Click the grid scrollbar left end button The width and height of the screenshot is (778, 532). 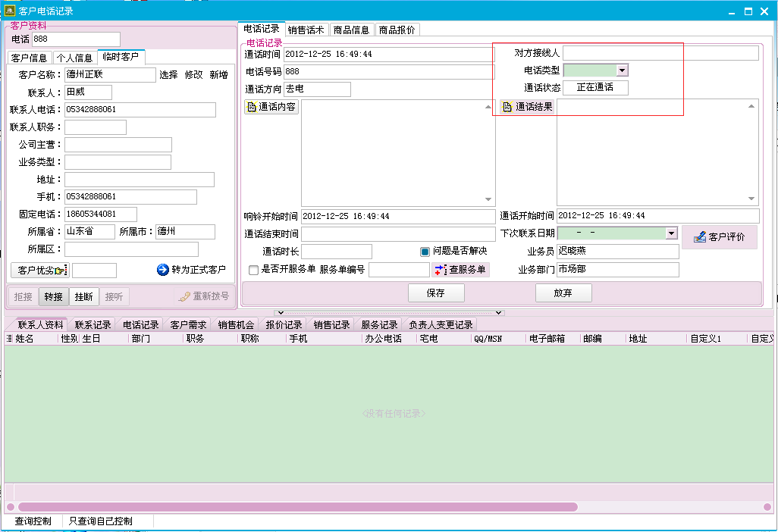[x=11, y=507]
